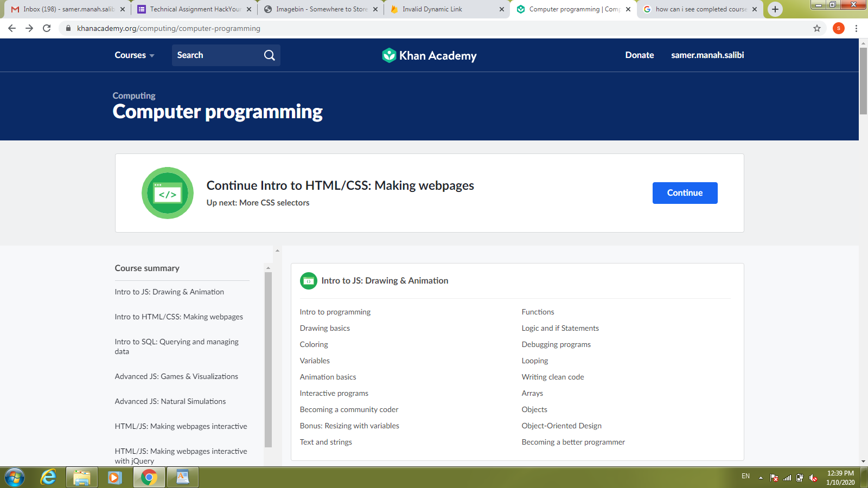Launch Internet Explorer from taskbar
The image size is (868, 488).
point(48,478)
